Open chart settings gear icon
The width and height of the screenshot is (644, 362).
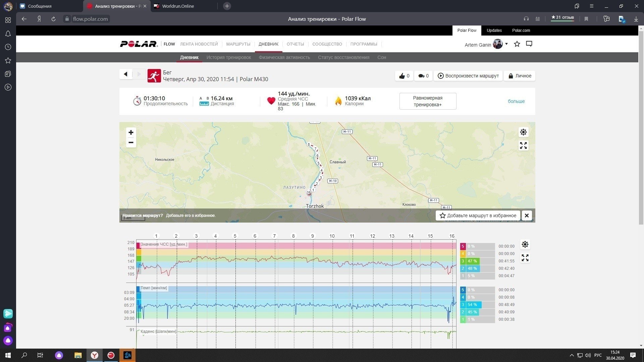tap(525, 244)
